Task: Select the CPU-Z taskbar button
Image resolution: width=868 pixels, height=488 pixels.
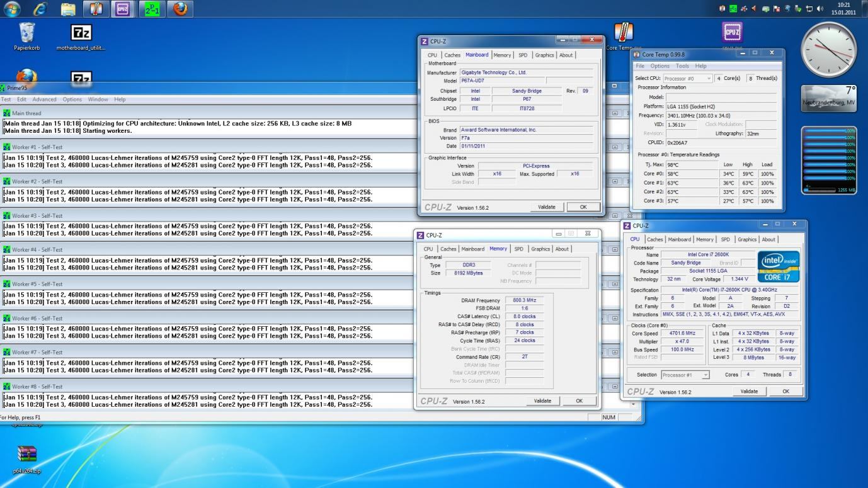Action: pos(122,9)
